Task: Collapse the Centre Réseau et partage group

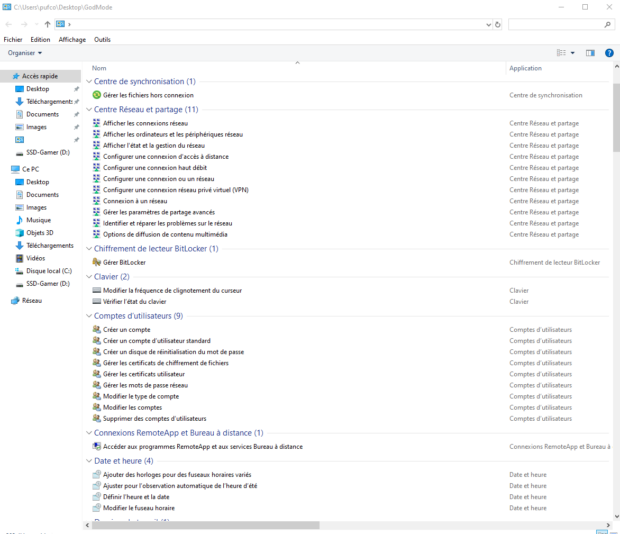Action: tap(88, 109)
